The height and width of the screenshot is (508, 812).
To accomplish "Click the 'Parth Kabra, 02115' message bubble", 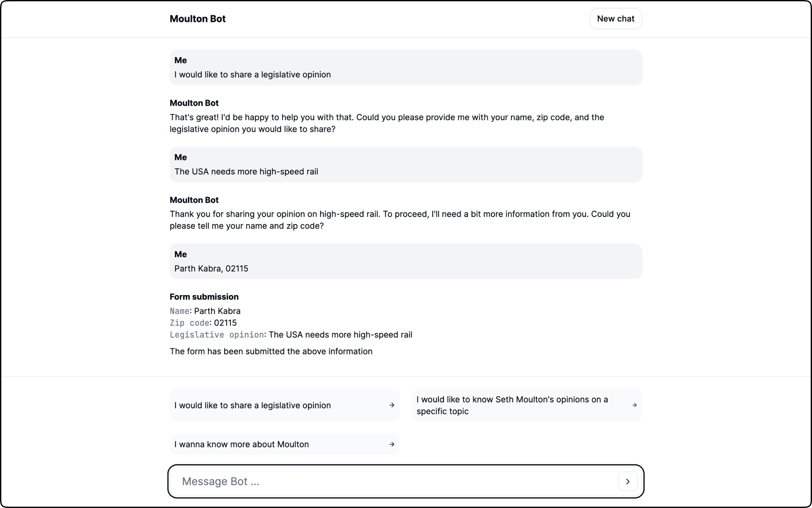I will pos(406,261).
